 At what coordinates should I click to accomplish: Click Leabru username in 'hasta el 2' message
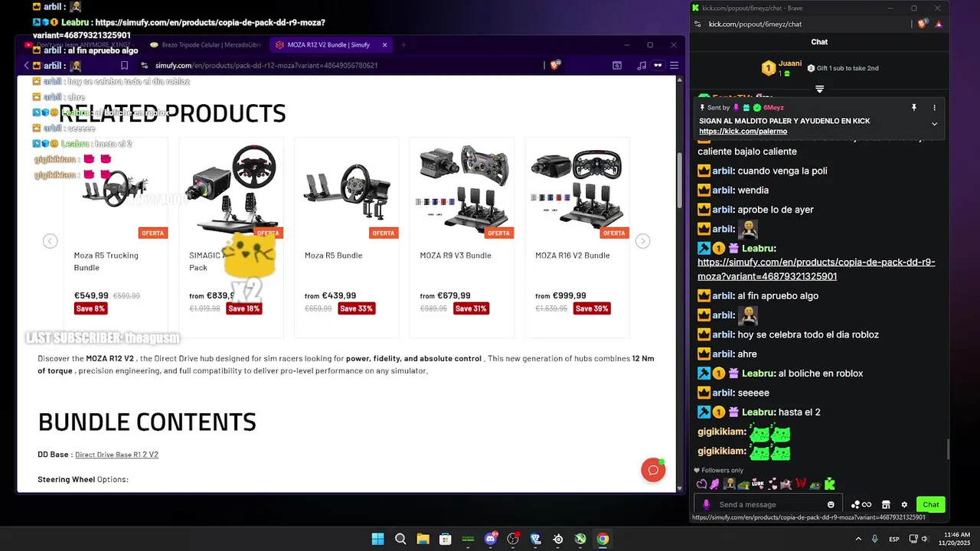coord(758,412)
